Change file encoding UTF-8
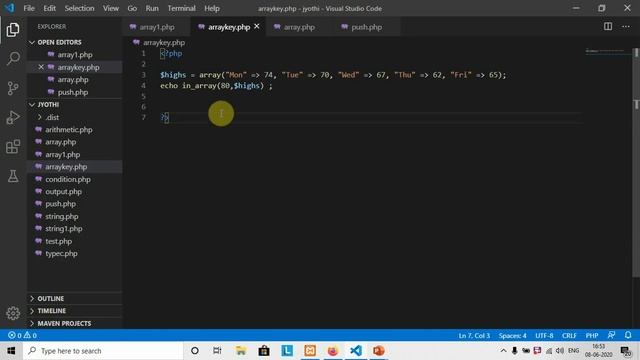Image resolution: width=640 pixels, height=360 pixels. 544,335
